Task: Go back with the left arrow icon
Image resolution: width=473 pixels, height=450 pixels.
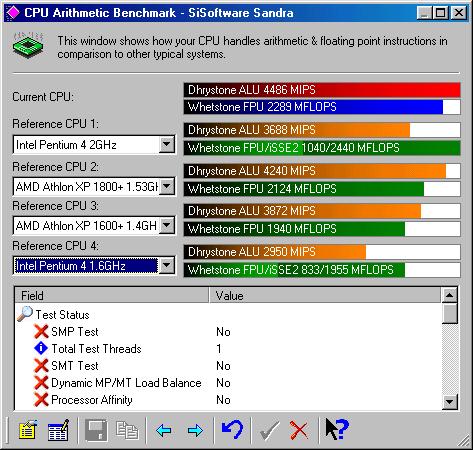Action: (164, 430)
